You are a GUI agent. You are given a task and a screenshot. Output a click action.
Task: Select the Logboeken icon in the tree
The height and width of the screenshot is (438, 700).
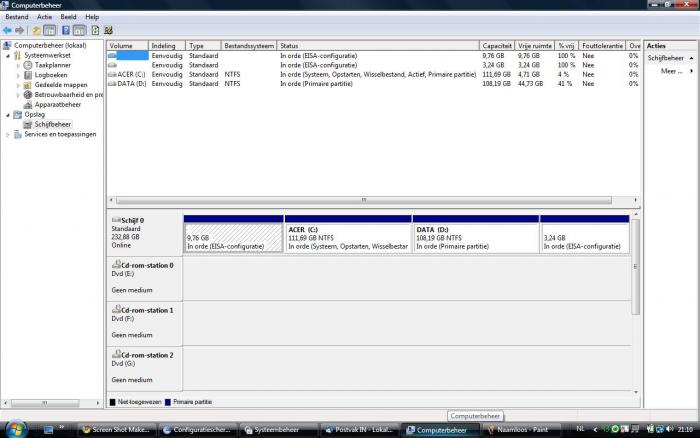pyautogui.click(x=28, y=75)
